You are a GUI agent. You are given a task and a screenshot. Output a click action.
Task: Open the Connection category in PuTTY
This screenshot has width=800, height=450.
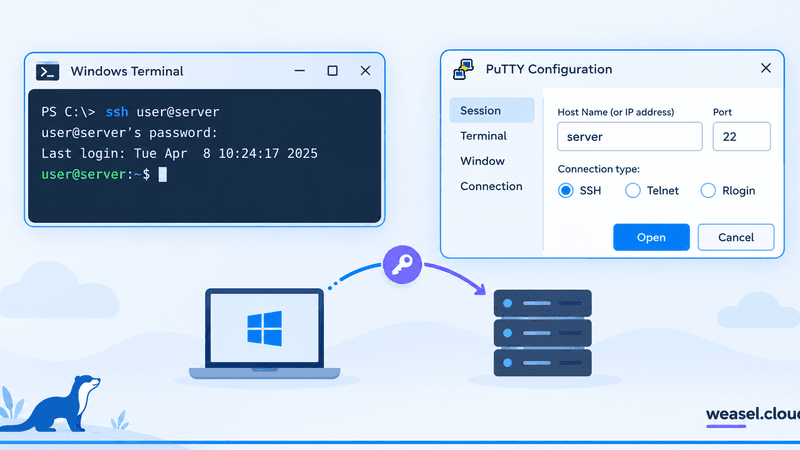(x=491, y=186)
